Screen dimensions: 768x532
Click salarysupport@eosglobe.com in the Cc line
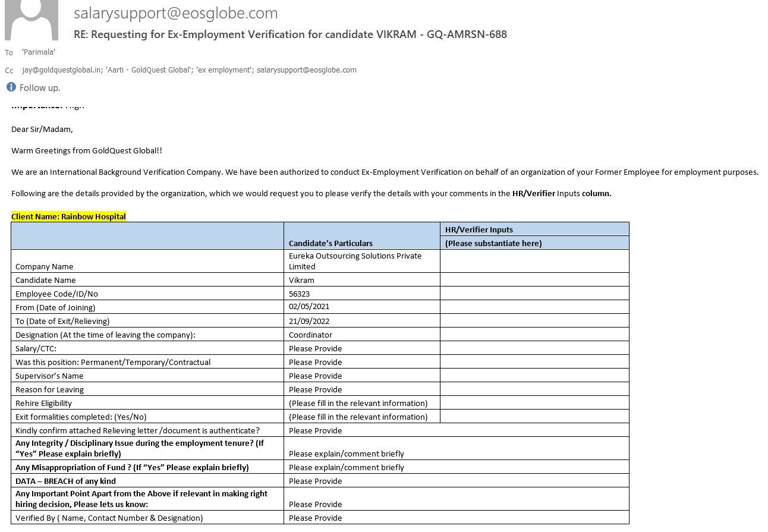tap(307, 70)
